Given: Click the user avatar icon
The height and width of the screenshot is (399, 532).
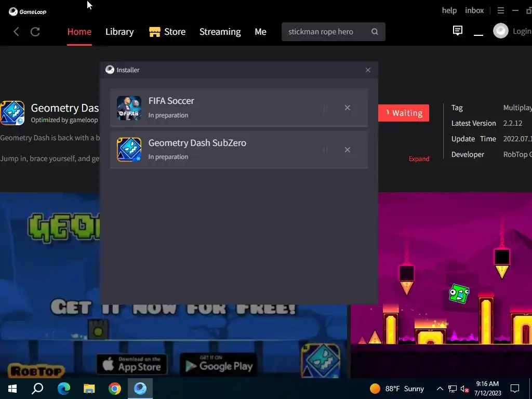Looking at the screenshot, I should 500,31.
